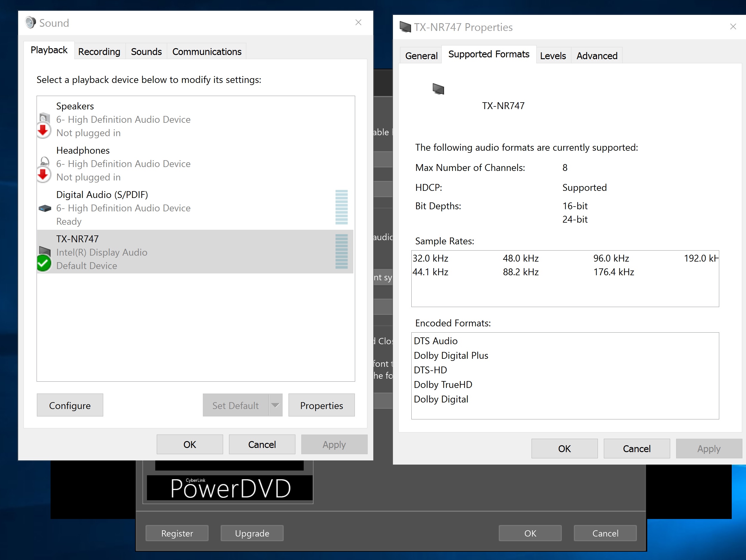Click the TX-NR747 monitor icon in device list
The width and height of the screenshot is (746, 560).
(x=45, y=251)
